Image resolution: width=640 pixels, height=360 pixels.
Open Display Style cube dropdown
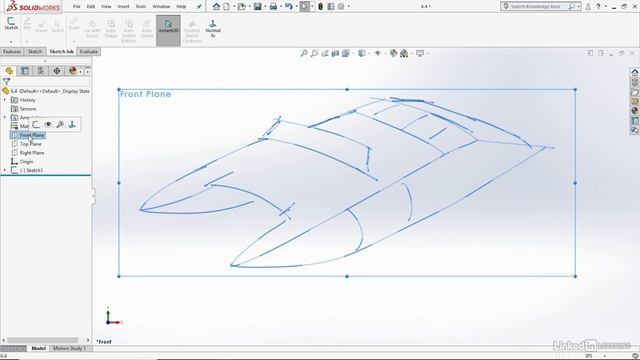pos(362,53)
